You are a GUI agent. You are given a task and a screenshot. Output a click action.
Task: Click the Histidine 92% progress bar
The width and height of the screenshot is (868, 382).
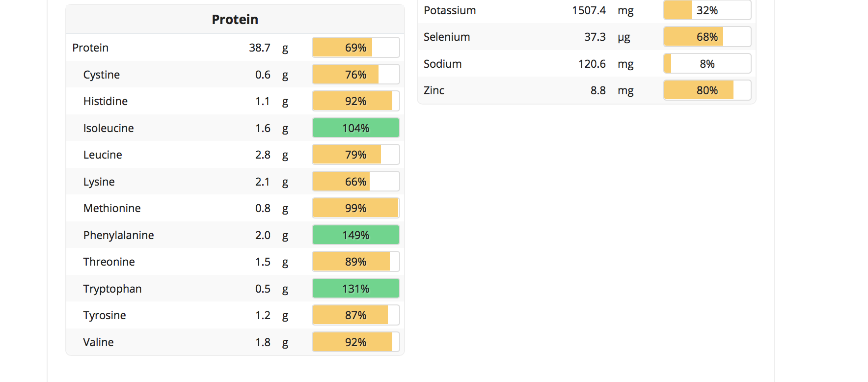(x=355, y=101)
